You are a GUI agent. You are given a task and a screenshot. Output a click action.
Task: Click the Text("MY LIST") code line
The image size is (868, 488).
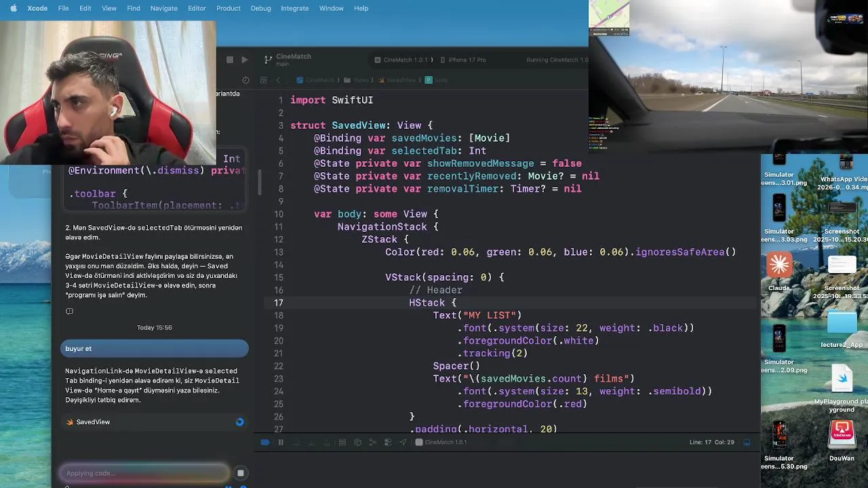(x=477, y=315)
